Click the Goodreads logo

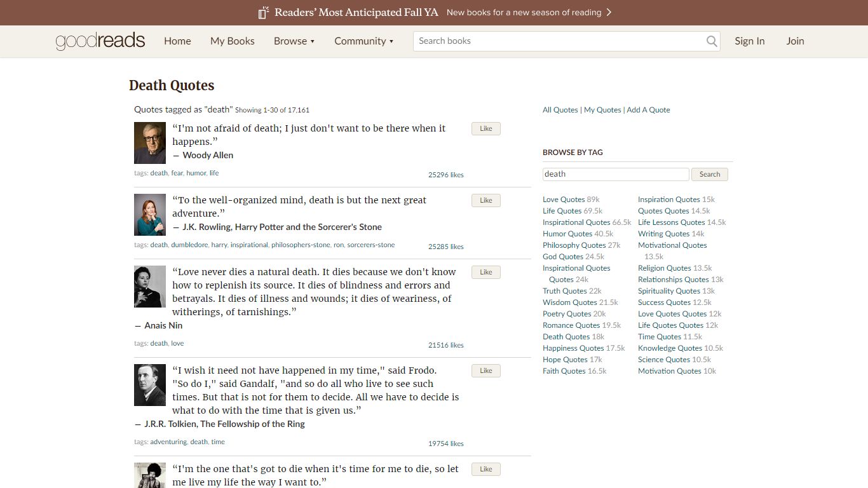(100, 41)
